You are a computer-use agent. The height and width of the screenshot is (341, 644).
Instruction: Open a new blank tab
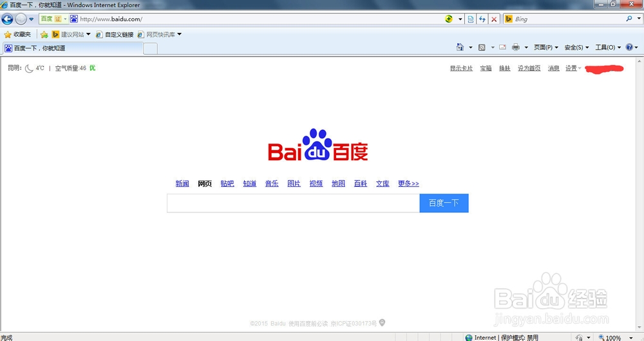pyautogui.click(x=150, y=48)
